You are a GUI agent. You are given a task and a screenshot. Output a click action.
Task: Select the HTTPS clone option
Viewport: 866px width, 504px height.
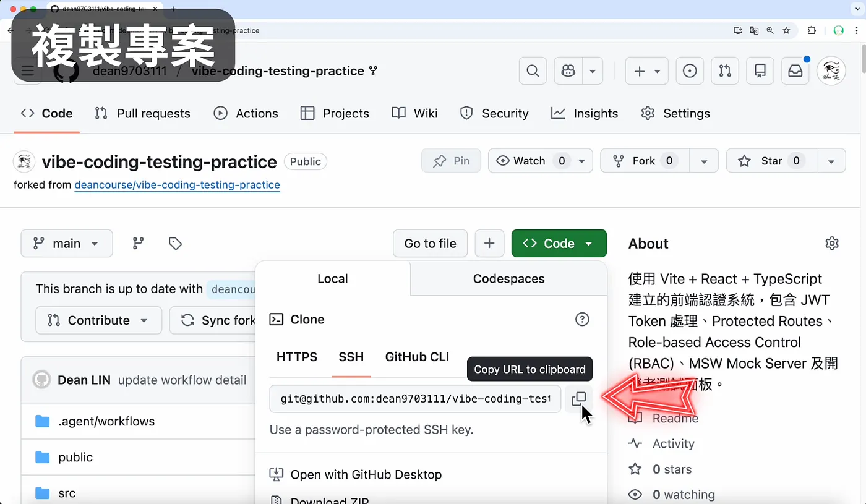[297, 357]
